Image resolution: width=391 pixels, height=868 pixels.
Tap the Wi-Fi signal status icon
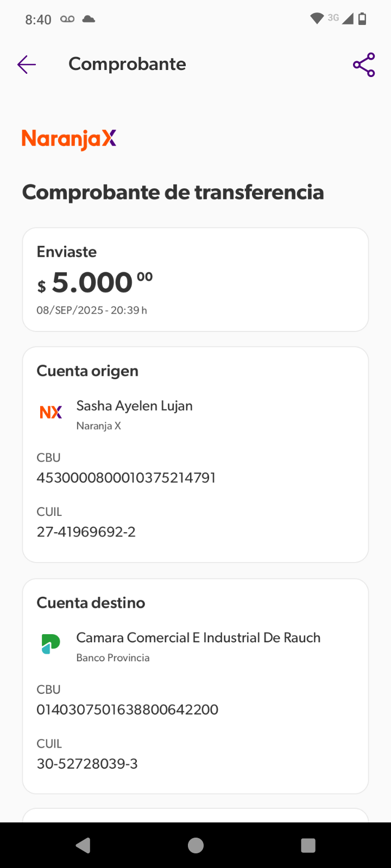317,19
